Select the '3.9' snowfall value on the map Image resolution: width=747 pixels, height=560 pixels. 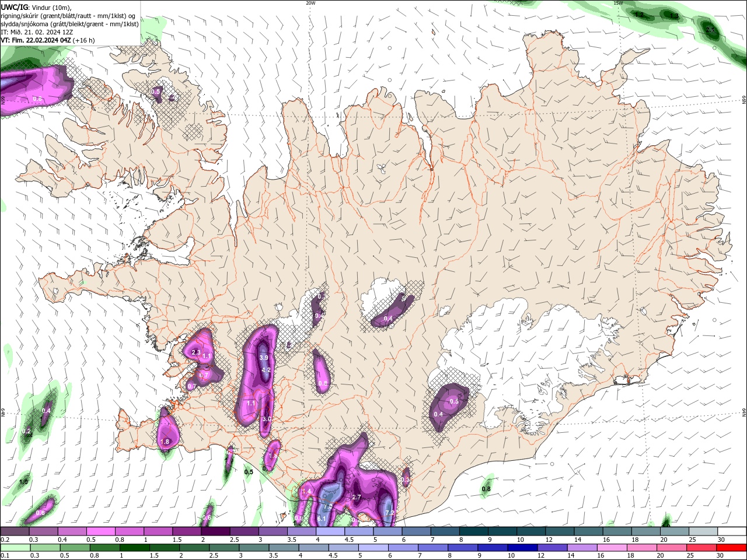263,358
